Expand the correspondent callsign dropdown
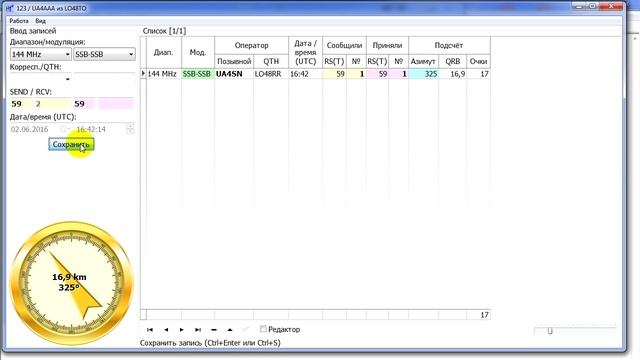 [68, 79]
